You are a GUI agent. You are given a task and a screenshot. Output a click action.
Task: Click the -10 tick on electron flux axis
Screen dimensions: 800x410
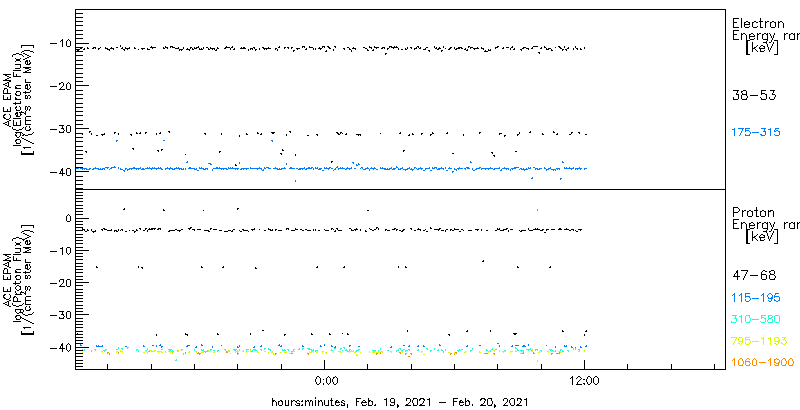[62, 43]
